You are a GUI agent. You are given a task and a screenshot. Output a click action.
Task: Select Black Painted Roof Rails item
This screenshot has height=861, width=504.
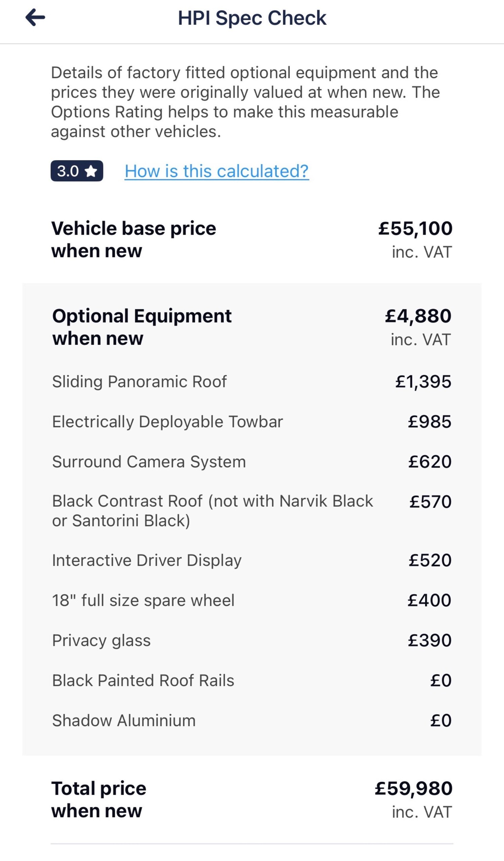click(143, 680)
